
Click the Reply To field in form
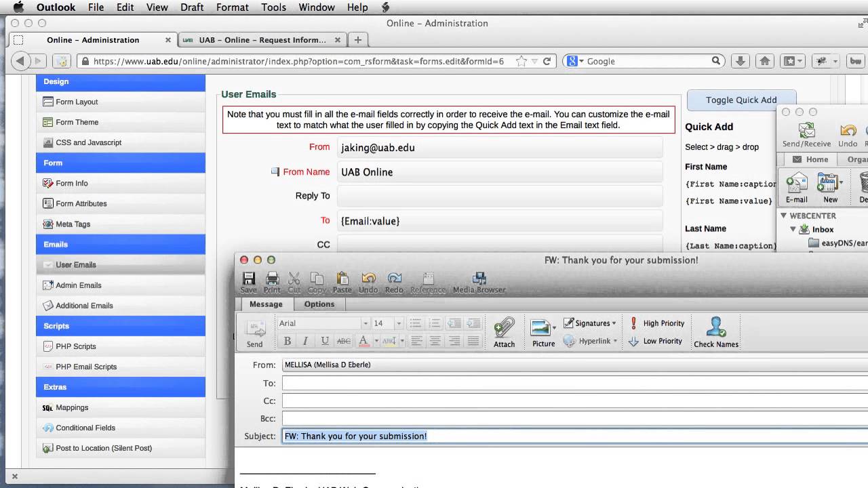pyautogui.click(x=500, y=196)
